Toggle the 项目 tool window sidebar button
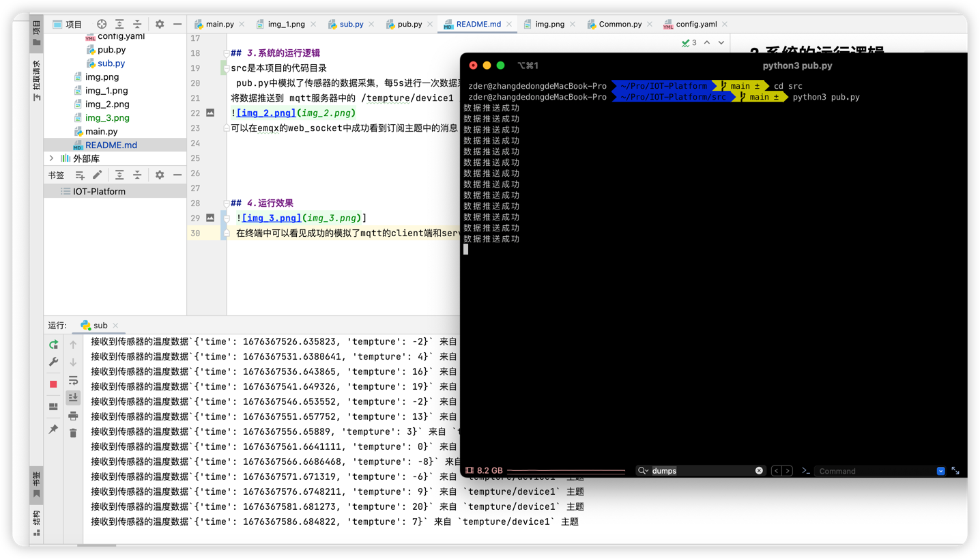 click(37, 33)
